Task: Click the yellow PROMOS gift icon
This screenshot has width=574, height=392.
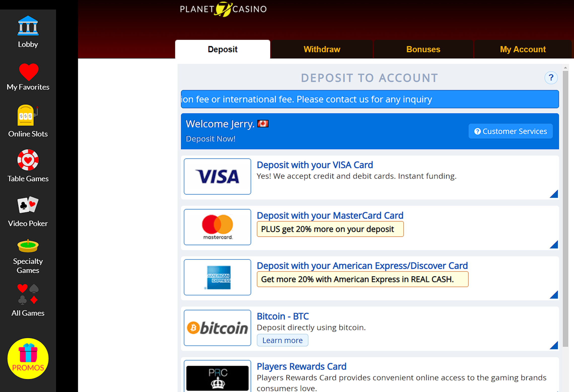Action: click(x=28, y=358)
